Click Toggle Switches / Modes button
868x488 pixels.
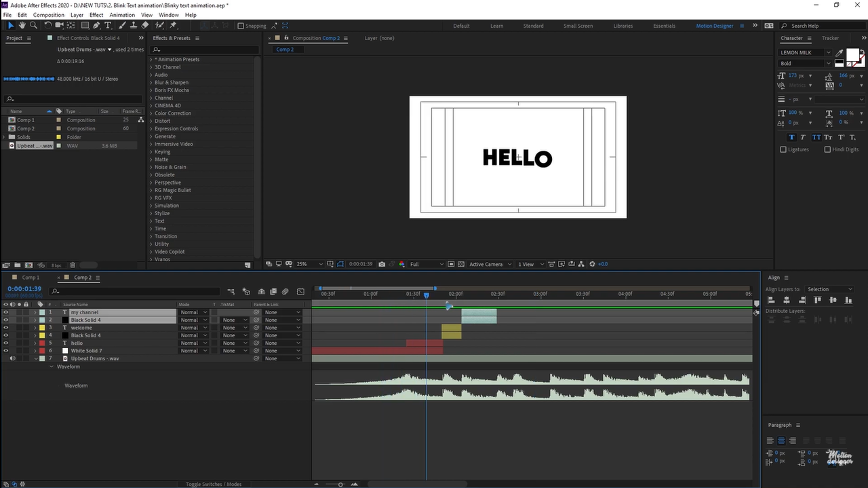[214, 484]
